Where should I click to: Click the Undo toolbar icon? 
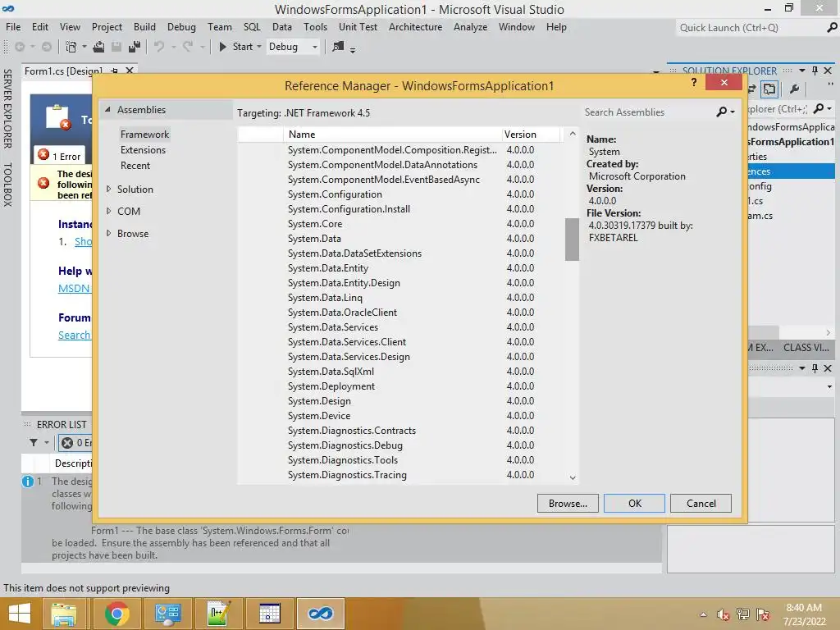tap(159, 47)
